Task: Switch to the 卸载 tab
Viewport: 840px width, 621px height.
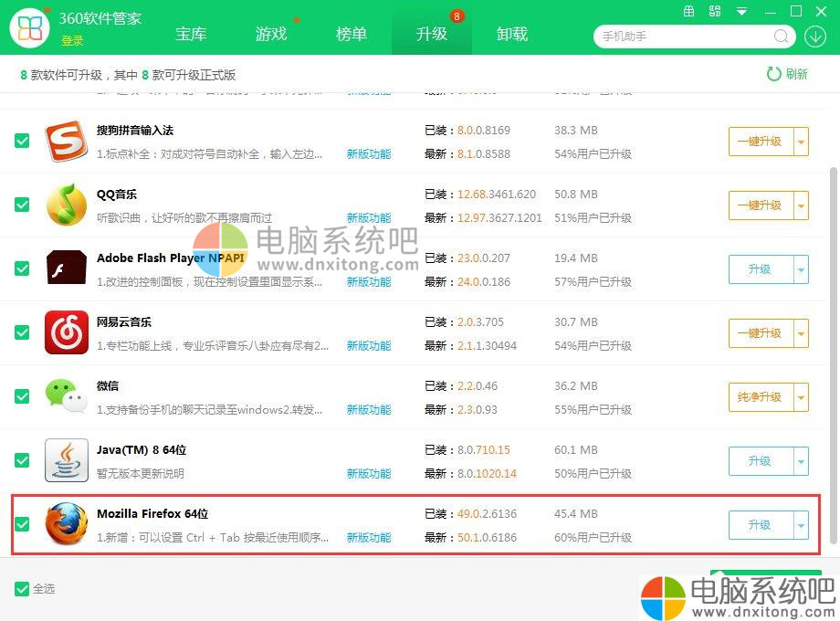Action: [512, 34]
